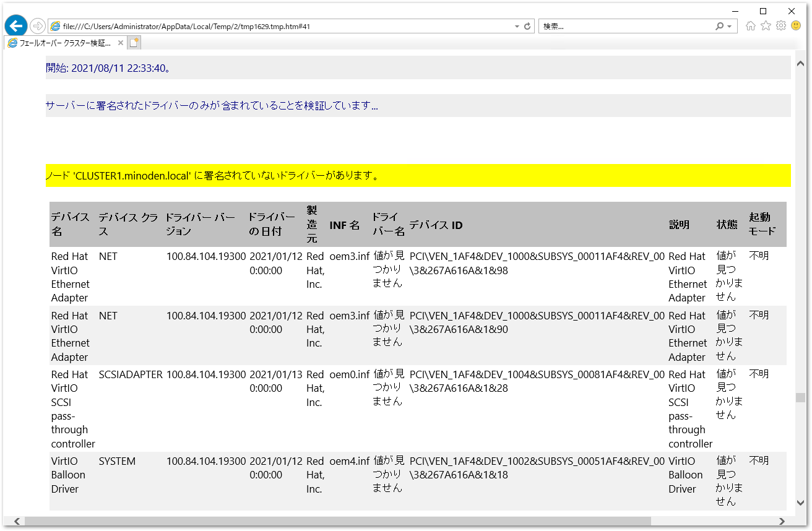Navigate back with the blue arrow

click(15, 25)
